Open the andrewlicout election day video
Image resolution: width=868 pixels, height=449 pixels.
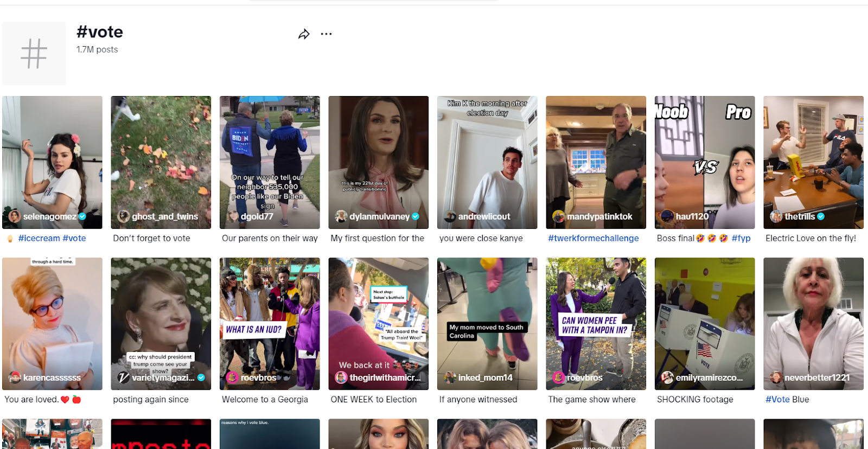[x=487, y=162]
